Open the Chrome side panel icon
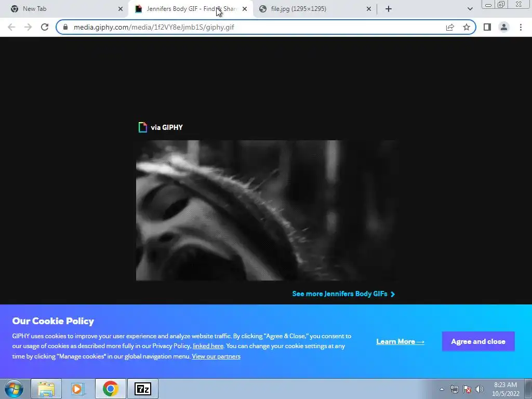 tap(487, 27)
